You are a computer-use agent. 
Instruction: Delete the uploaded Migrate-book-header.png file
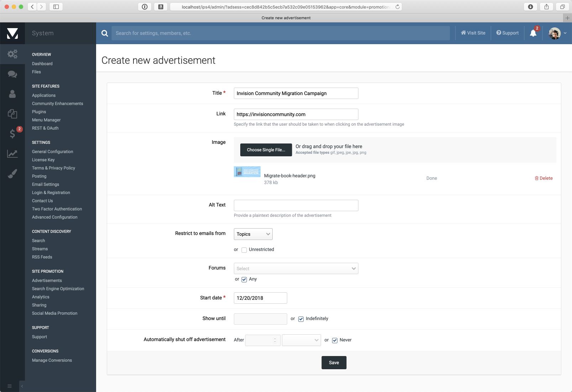544,178
